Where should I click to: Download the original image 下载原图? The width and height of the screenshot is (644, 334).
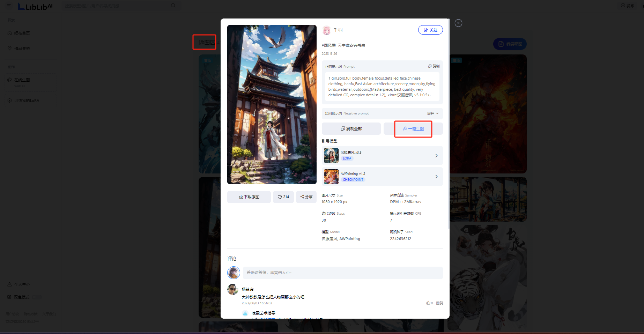(x=249, y=197)
